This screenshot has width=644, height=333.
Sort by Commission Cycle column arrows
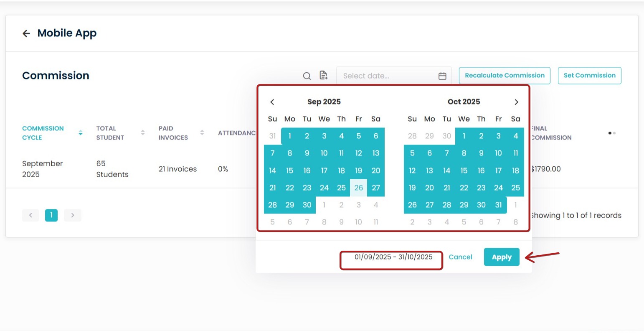81,133
